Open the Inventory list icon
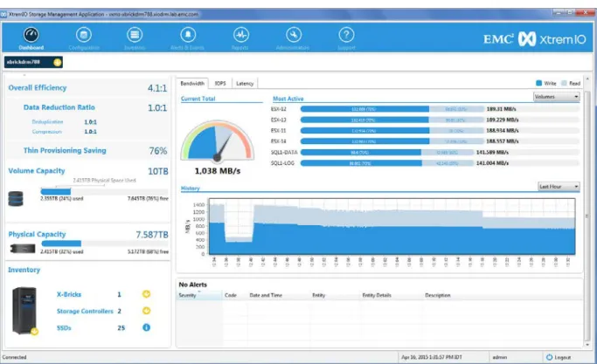The width and height of the screenshot is (597, 364). coord(135,35)
